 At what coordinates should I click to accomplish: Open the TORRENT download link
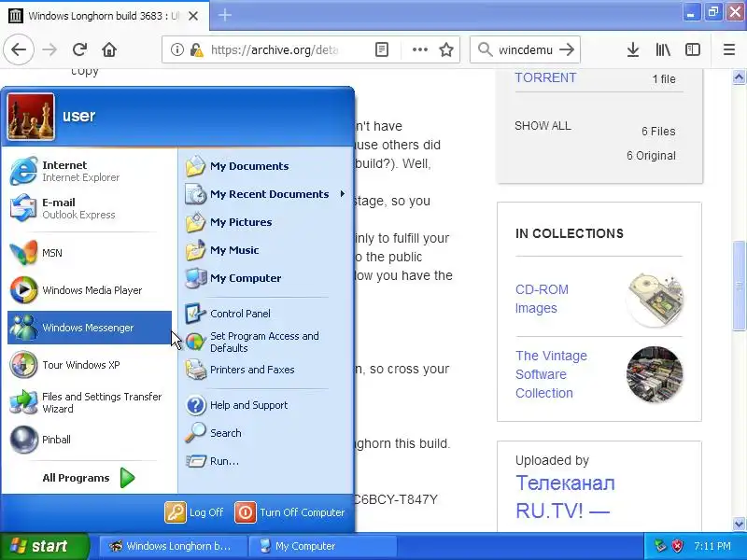pos(545,77)
